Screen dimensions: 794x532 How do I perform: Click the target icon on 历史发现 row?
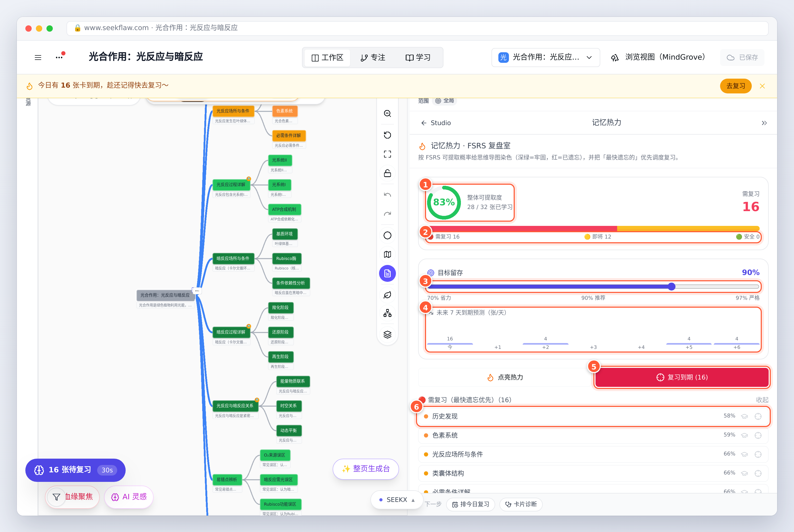[x=758, y=416]
